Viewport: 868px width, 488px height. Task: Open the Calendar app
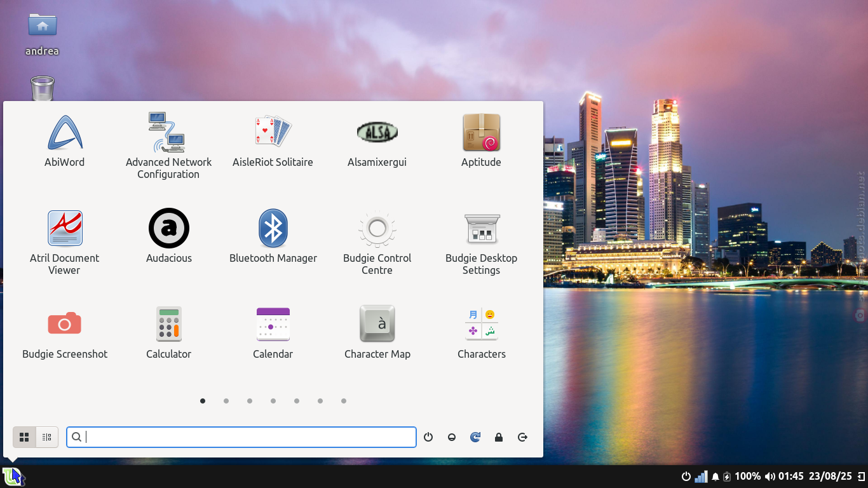click(x=273, y=333)
